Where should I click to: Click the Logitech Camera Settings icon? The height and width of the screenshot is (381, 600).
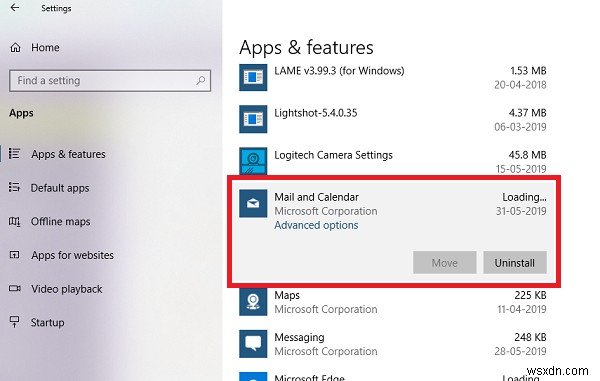pyautogui.click(x=253, y=161)
